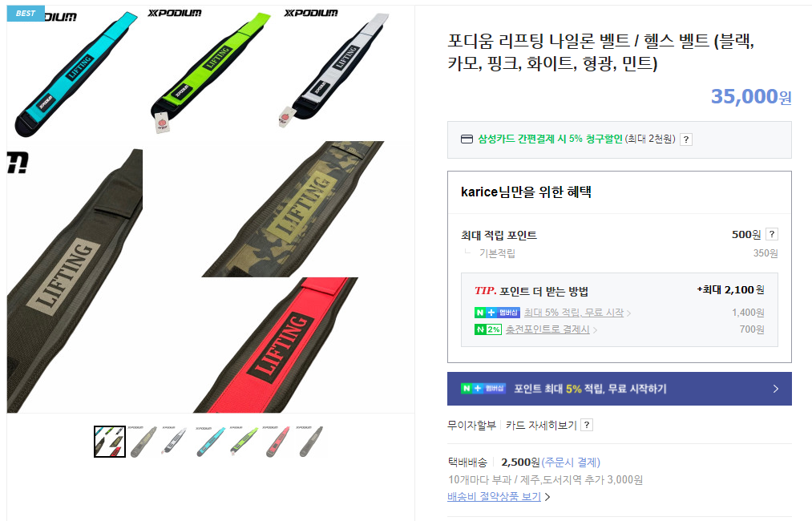
Task: Select the neon green belt thumbnail
Action: 244,442
